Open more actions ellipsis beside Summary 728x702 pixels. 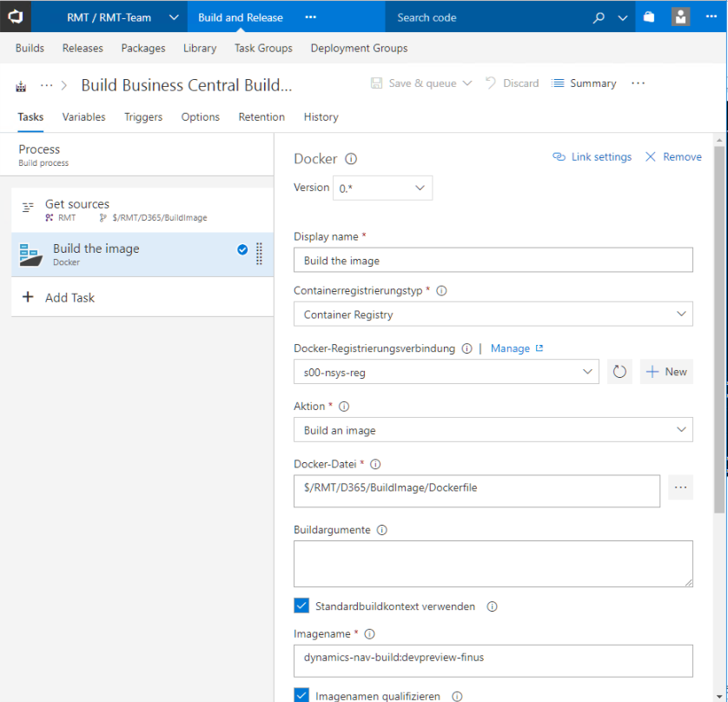pyautogui.click(x=638, y=83)
